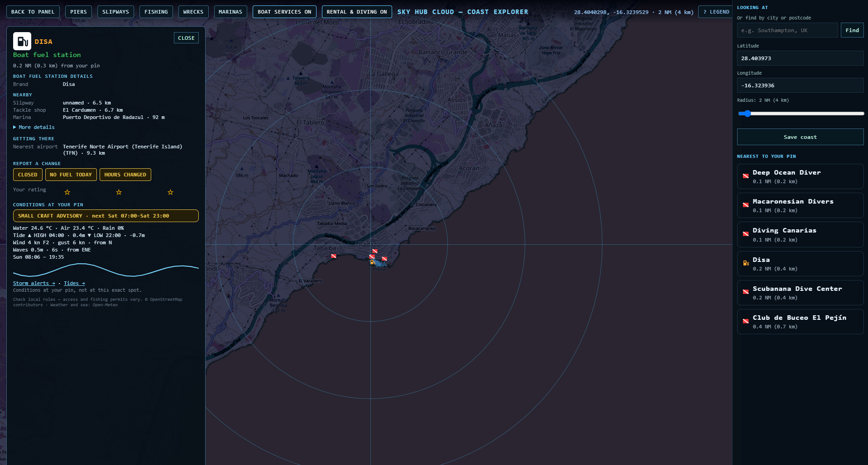
Task: Click the Find button
Action: point(852,30)
